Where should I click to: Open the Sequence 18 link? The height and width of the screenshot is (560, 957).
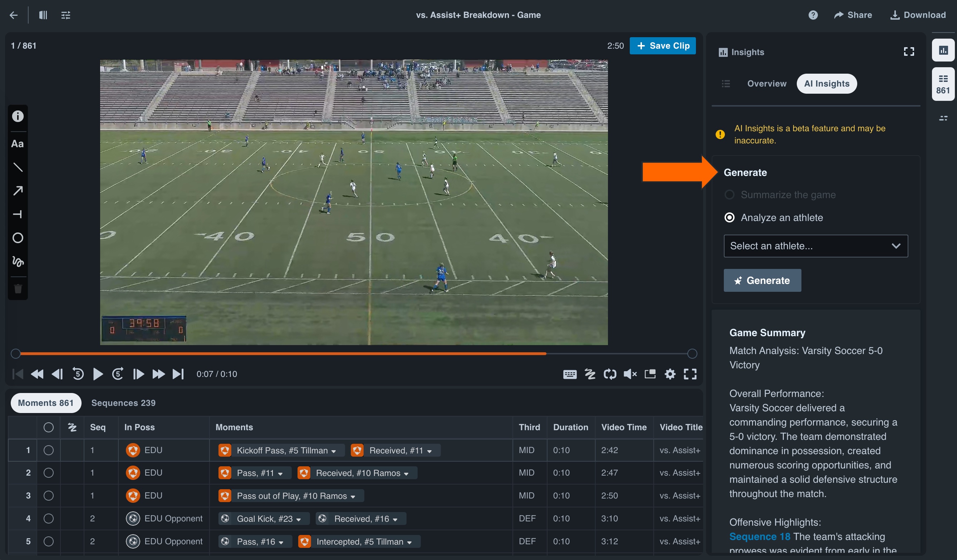point(760,536)
